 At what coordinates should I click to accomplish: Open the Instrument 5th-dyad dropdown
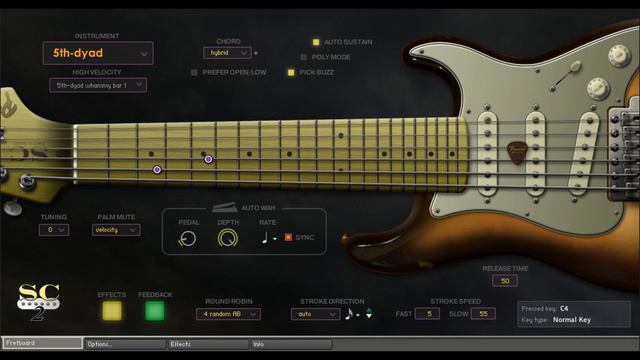click(x=98, y=53)
